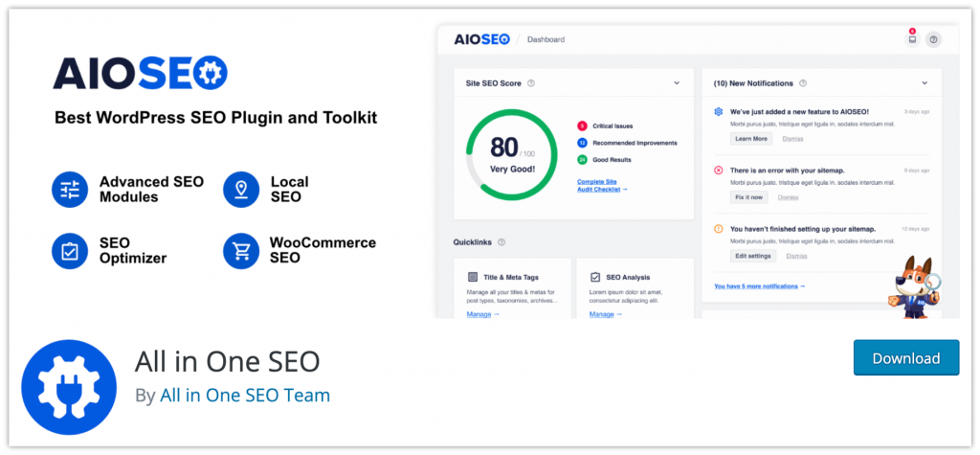
Task: Click the 'Very Good!' score text
Action: [512, 169]
